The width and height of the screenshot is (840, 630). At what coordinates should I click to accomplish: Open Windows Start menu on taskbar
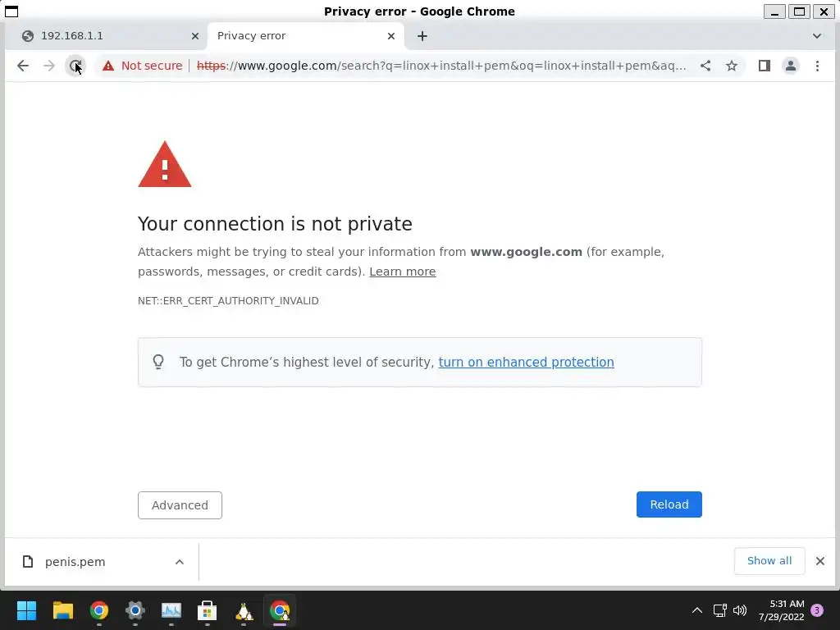(x=26, y=610)
